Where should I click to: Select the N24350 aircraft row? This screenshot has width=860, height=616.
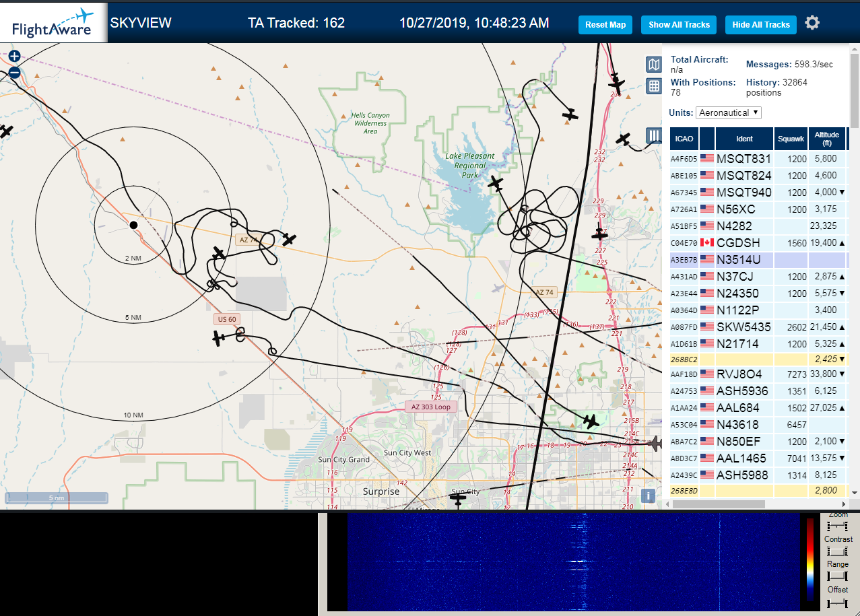click(758, 294)
